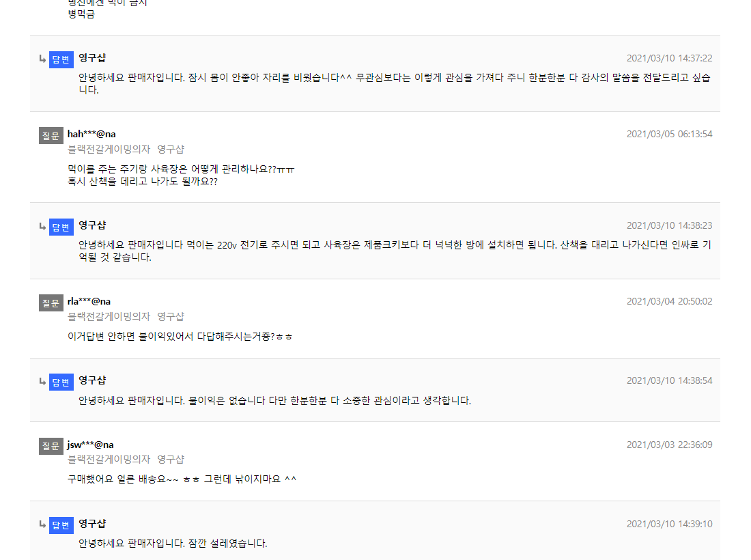The width and height of the screenshot is (751, 560).
Task: Select username rla***@na
Action: 89,301
